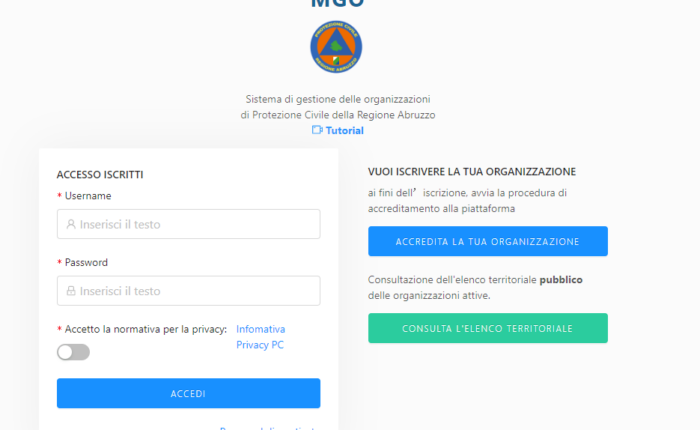Click the MGO title at top

point(338,4)
